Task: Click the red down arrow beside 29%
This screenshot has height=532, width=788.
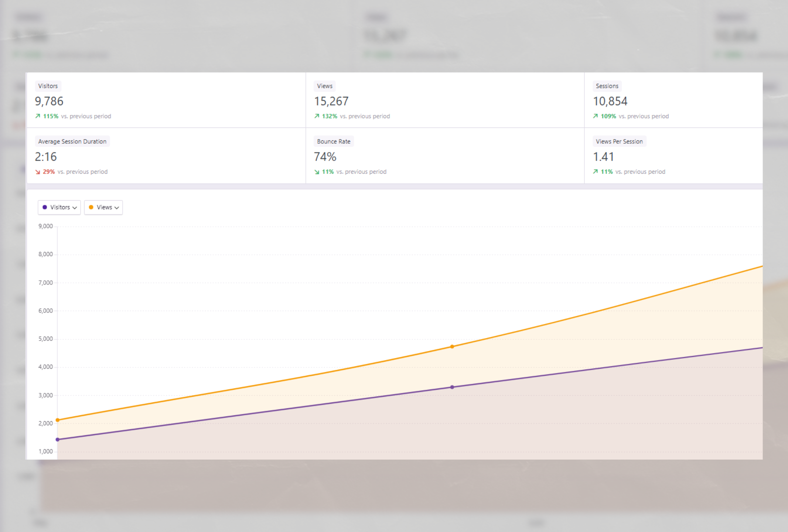Action: pos(38,172)
